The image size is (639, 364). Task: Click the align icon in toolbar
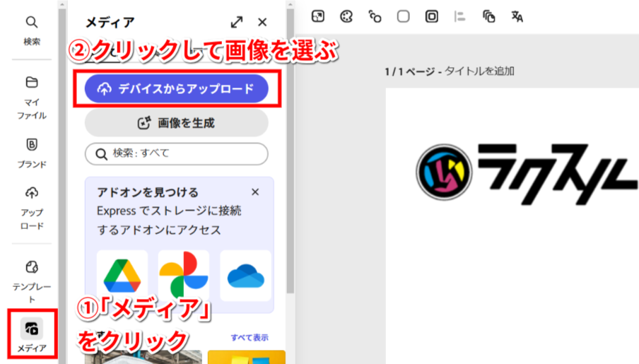click(460, 16)
